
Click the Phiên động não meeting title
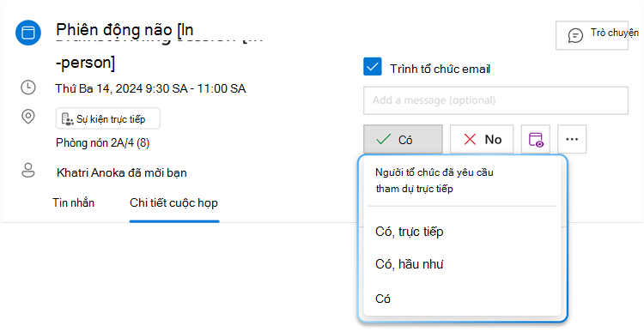click(125, 46)
